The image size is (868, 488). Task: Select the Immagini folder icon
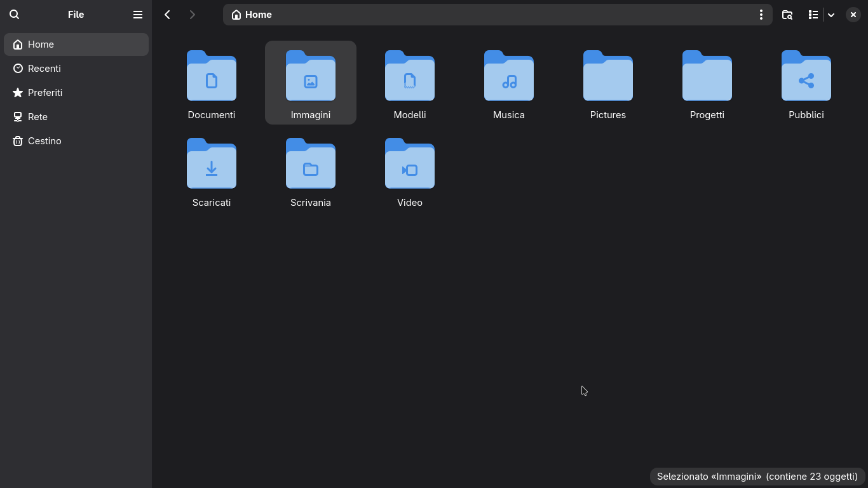coord(311,76)
